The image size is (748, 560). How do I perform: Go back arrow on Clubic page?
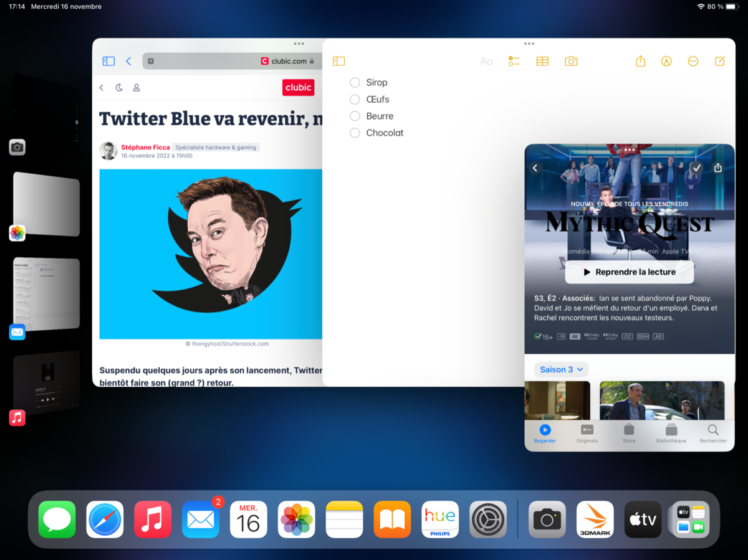click(x=102, y=88)
